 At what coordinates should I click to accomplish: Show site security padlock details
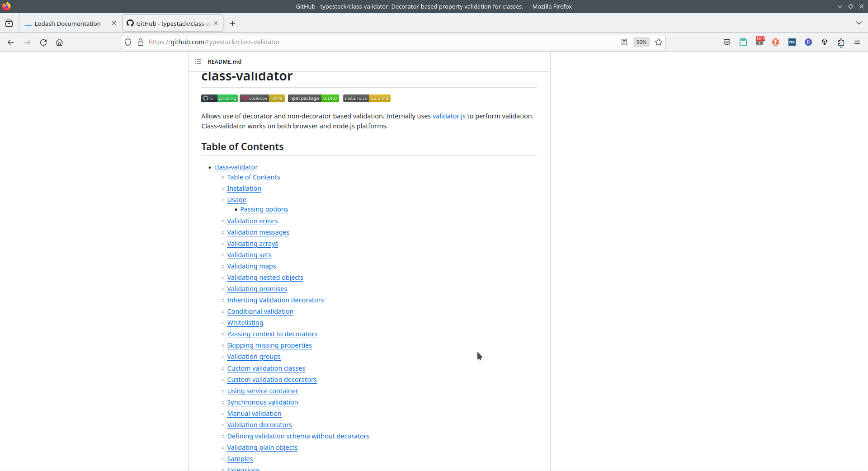(141, 42)
